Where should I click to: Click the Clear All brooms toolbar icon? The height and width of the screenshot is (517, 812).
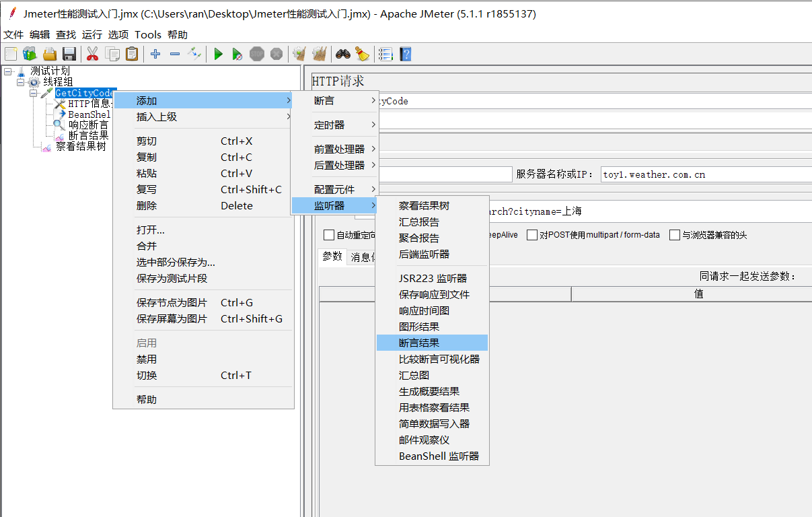(x=319, y=54)
